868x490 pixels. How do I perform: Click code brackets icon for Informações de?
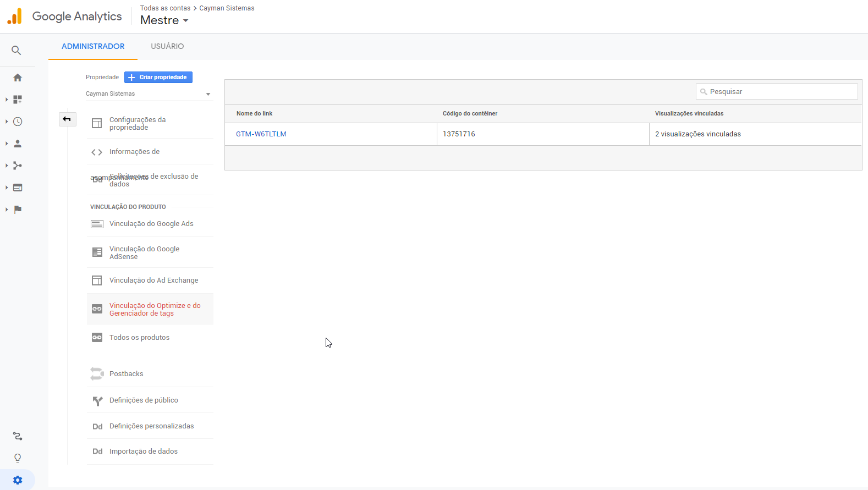click(97, 152)
